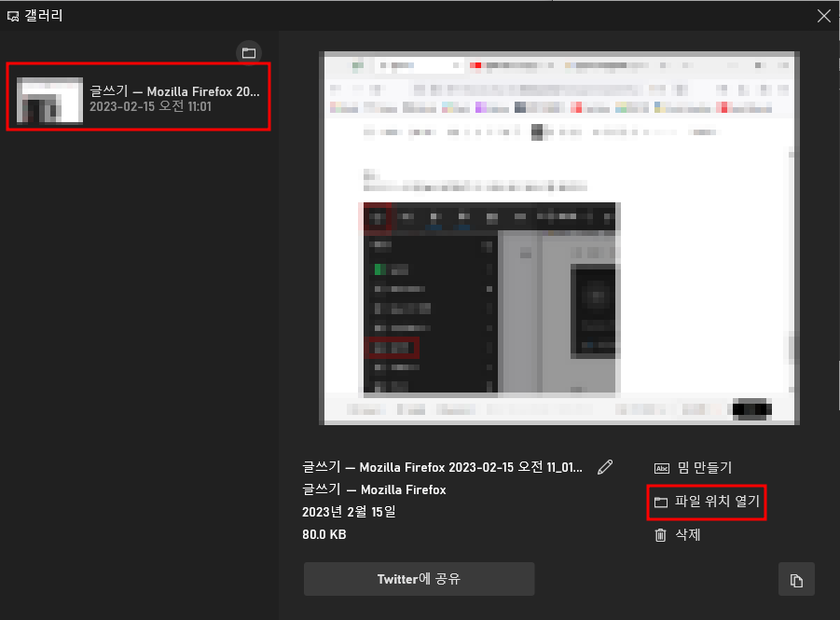Click the Twitter에 공유 share button
Viewport: 840px width, 620px height.
tap(419, 579)
